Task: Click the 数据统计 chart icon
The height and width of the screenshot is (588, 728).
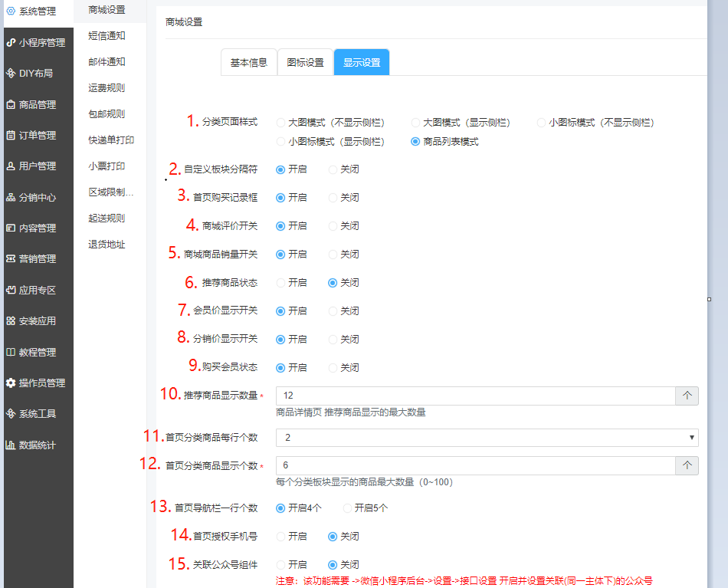Action: (x=11, y=445)
